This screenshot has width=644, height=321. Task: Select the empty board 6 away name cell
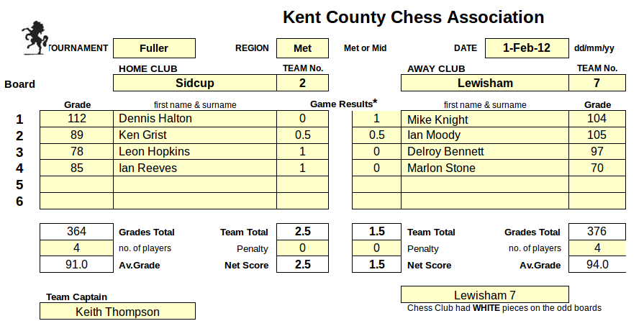pyautogui.click(x=485, y=201)
